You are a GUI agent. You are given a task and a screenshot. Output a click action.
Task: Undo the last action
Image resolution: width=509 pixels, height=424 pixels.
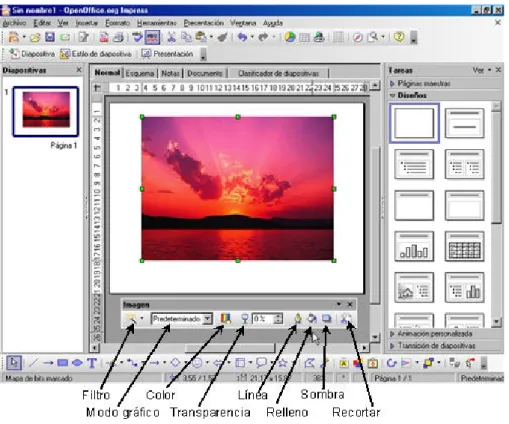[x=242, y=37]
